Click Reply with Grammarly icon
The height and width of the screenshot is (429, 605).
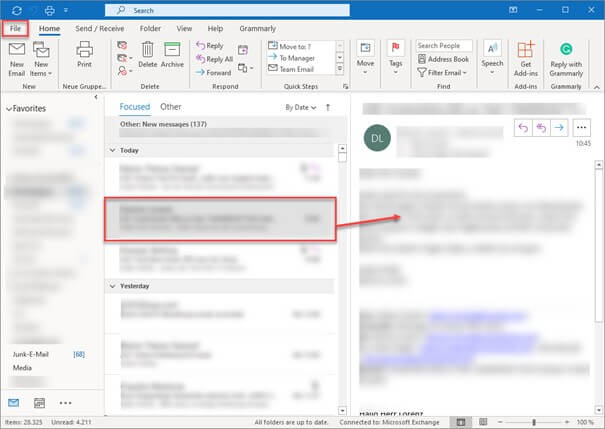[x=567, y=56]
